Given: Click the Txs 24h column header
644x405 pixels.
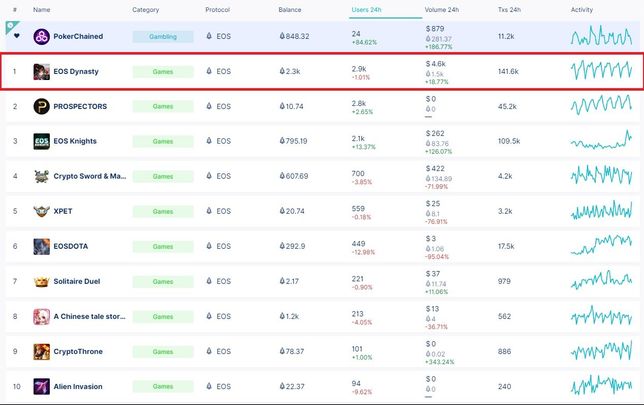Looking at the screenshot, I should 509,9.
